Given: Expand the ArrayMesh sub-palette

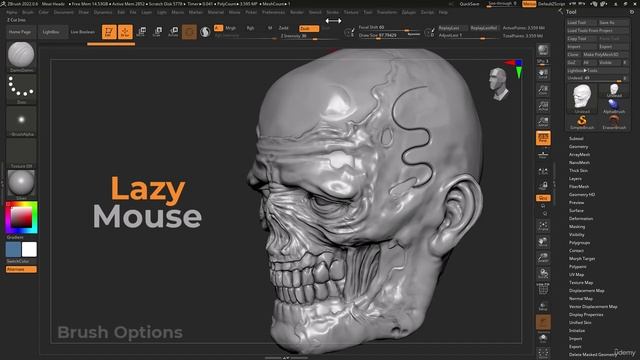Looking at the screenshot, I should coord(580,155).
